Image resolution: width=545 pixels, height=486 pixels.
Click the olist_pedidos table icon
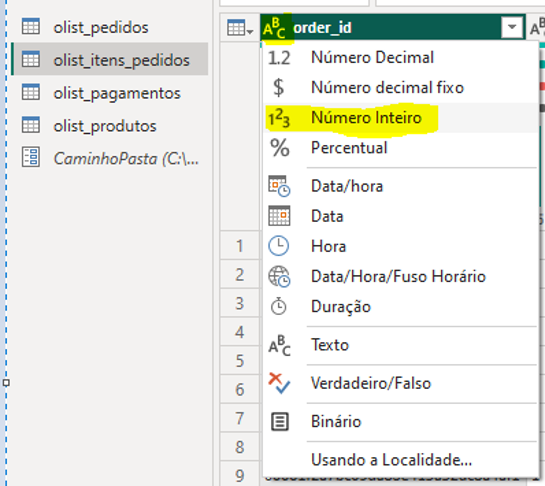[x=31, y=26]
